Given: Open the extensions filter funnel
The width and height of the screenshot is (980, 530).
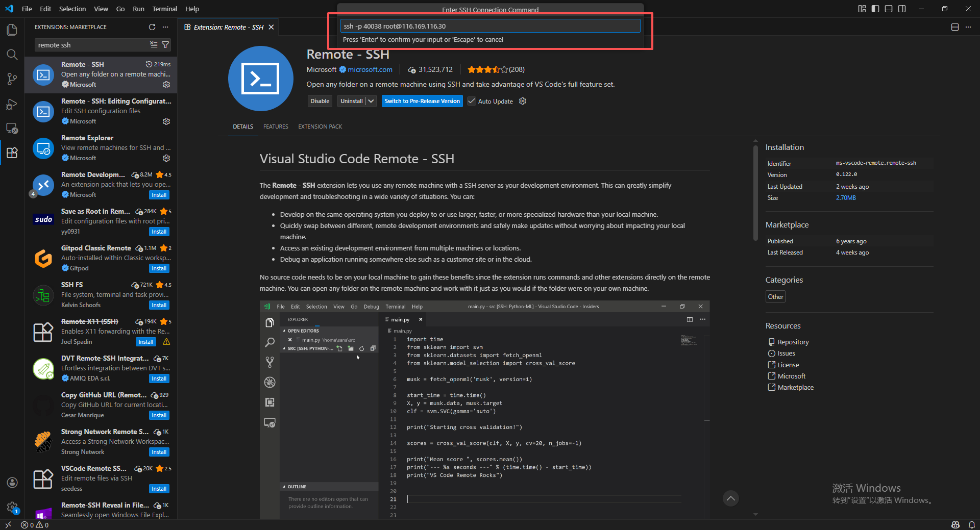Looking at the screenshot, I should (x=165, y=45).
